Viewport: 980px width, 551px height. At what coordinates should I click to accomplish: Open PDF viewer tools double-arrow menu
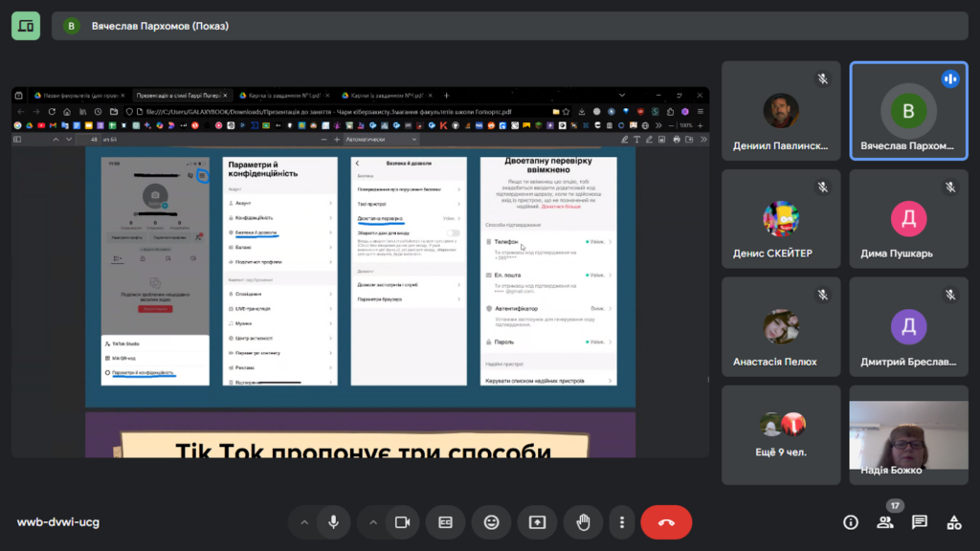coord(703,140)
